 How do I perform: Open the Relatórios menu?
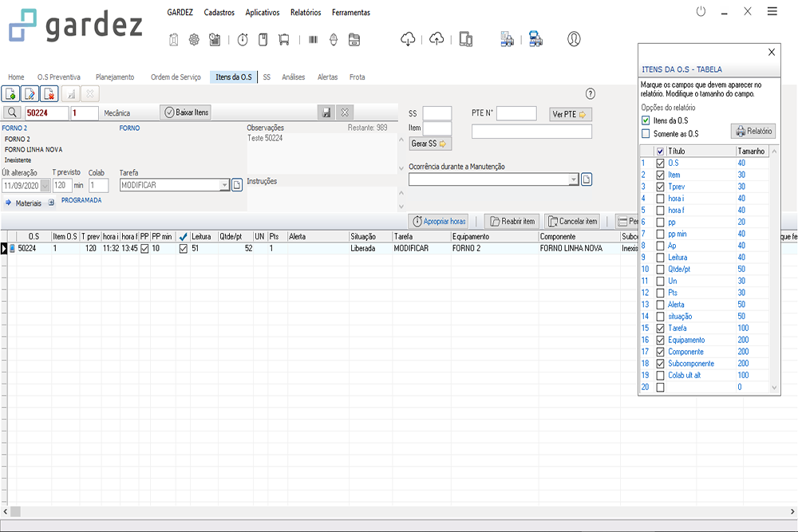tap(306, 12)
